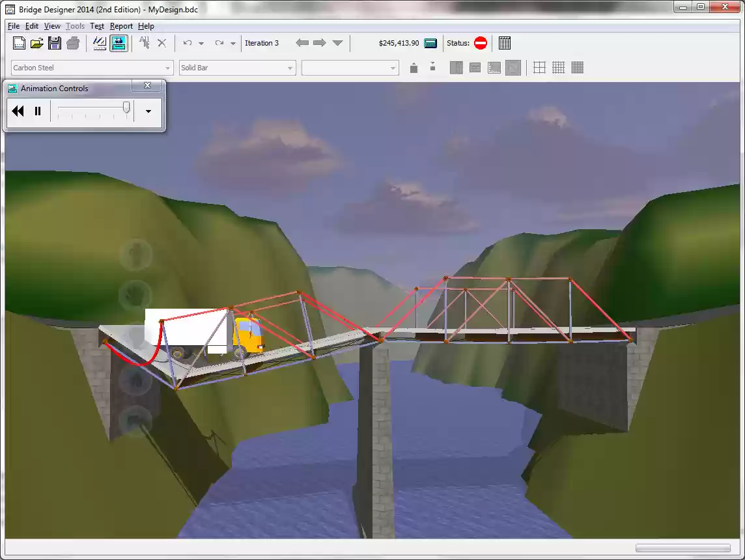
Task: Click the red Status indicator icon
Action: coord(481,43)
